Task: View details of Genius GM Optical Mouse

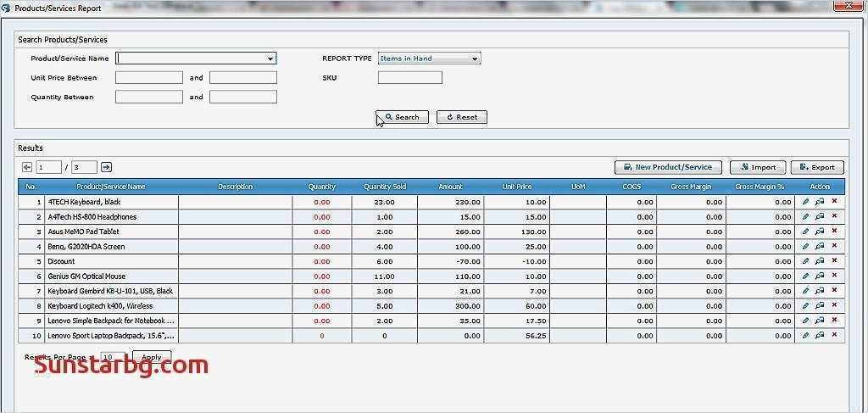Action: pos(820,276)
